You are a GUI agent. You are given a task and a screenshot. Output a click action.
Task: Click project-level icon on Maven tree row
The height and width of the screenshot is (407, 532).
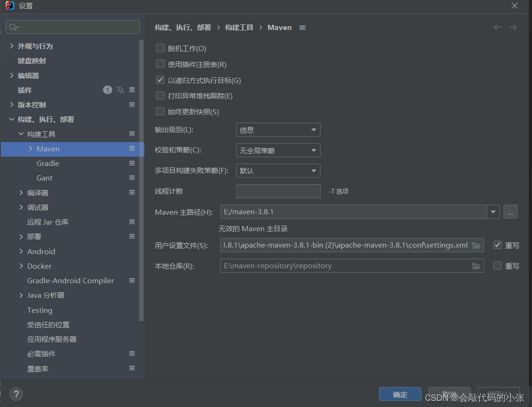132,149
